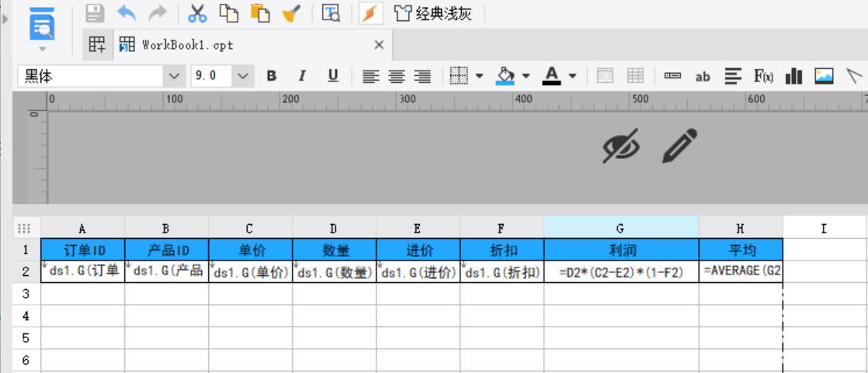Expand the fill color dropdown arrow
Image resolution: width=868 pixels, height=373 pixels.
coord(526,76)
